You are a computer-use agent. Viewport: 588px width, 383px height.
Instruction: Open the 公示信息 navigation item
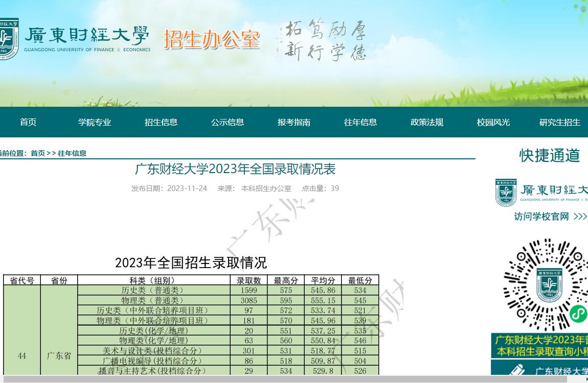227,122
